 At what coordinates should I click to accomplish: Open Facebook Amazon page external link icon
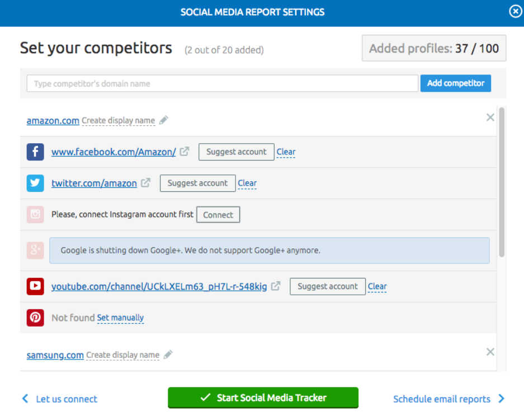[x=185, y=152]
